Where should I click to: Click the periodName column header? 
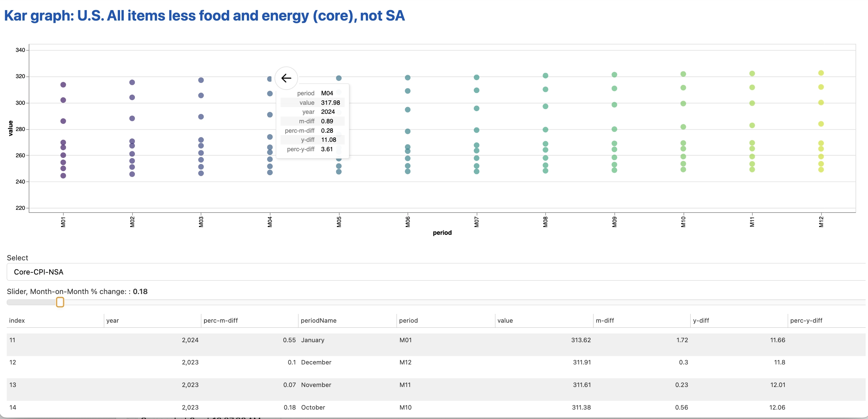pos(318,320)
